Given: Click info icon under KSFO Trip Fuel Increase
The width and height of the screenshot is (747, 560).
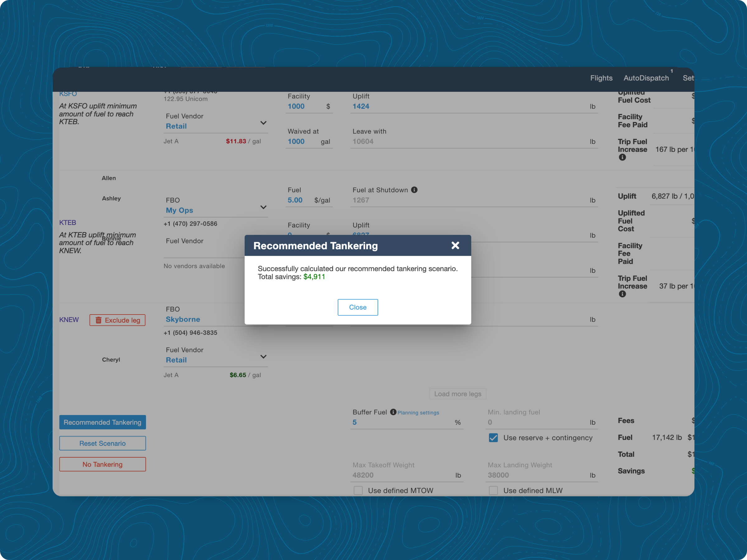Looking at the screenshot, I should (622, 157).
